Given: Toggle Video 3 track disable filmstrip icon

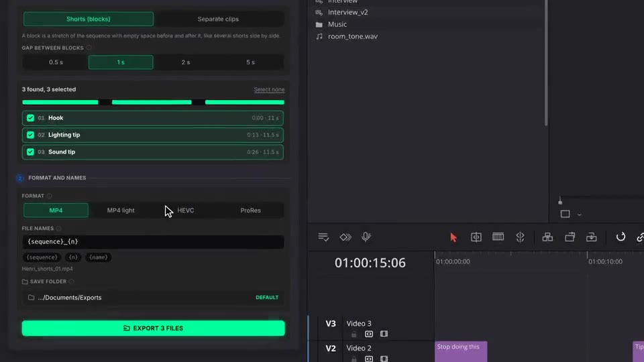Looking at the screenshot, I should pos(384,334).
